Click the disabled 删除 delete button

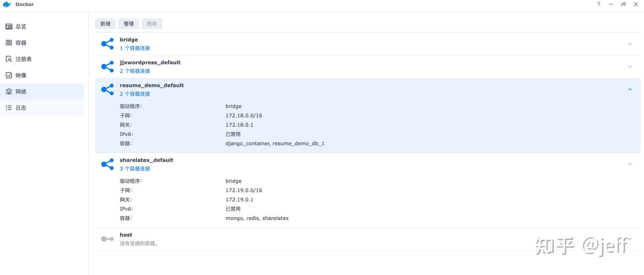152,23
